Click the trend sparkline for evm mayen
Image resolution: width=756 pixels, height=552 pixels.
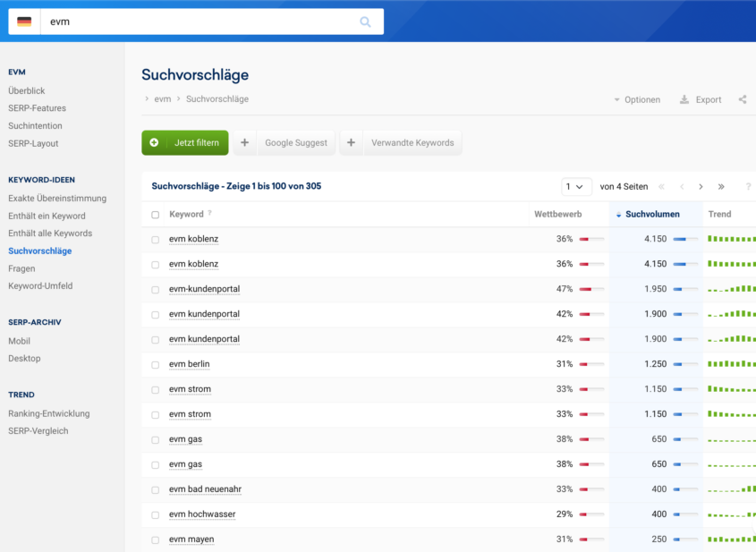click(x=732, y=539)
